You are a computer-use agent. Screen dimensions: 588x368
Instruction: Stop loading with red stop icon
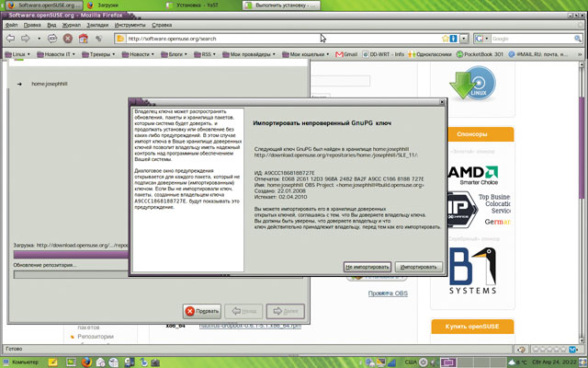pos(67,39)
